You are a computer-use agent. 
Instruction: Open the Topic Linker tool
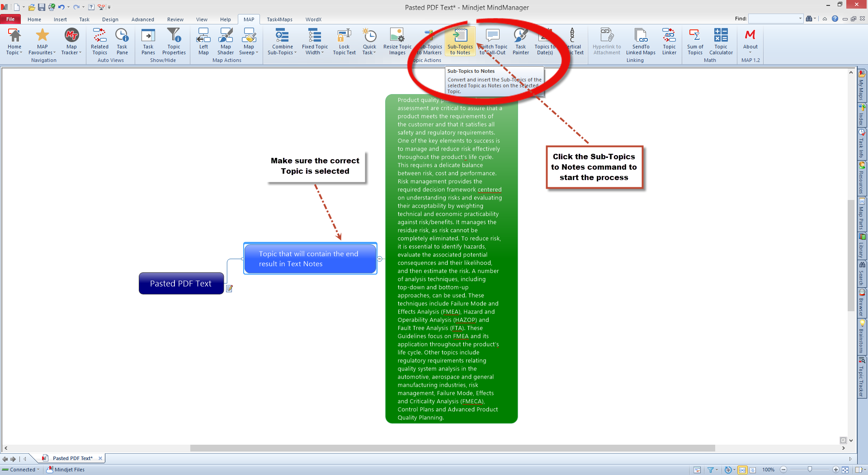coord(669,41)
